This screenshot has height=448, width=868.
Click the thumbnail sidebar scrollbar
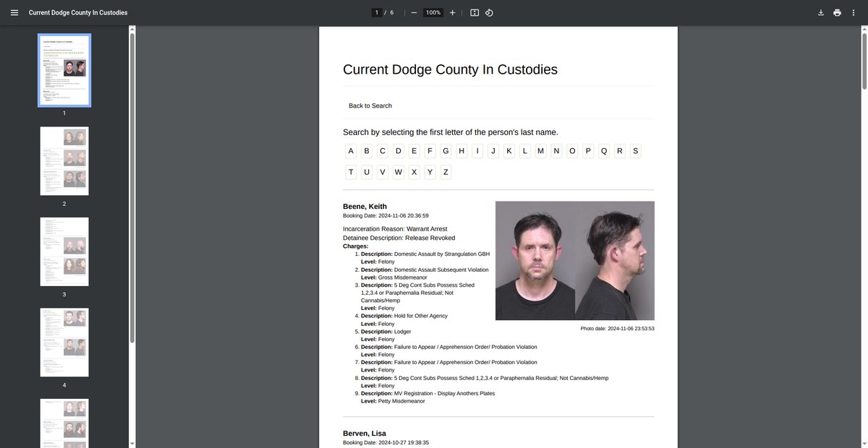[132, 188]
